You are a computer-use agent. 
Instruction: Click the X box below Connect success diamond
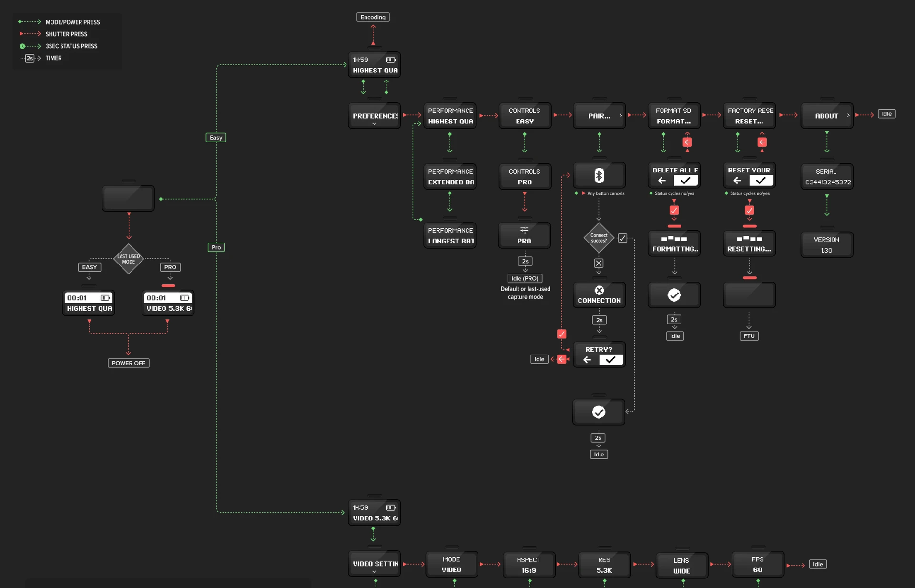click(x=599, y=263)
